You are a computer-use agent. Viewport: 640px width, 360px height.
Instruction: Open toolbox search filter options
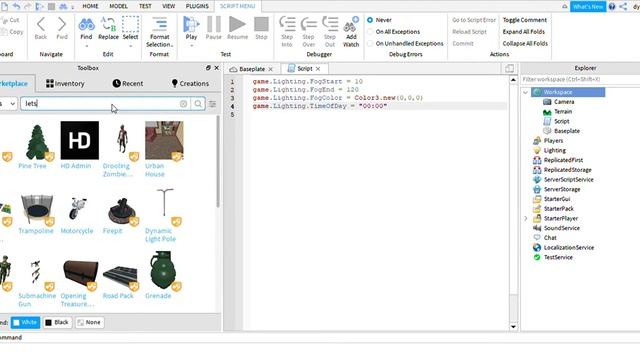(212, 104)
